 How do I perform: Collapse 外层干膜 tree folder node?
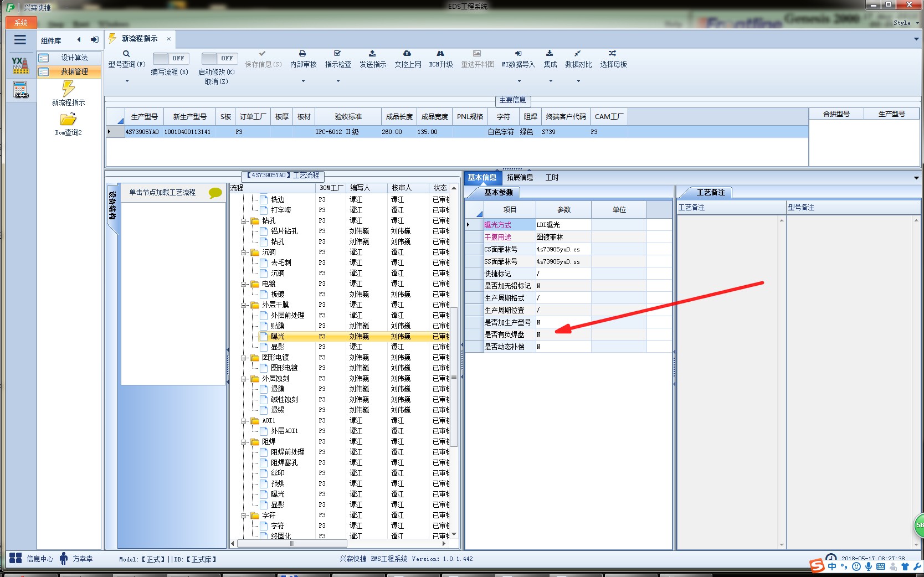tap(244, 305)
